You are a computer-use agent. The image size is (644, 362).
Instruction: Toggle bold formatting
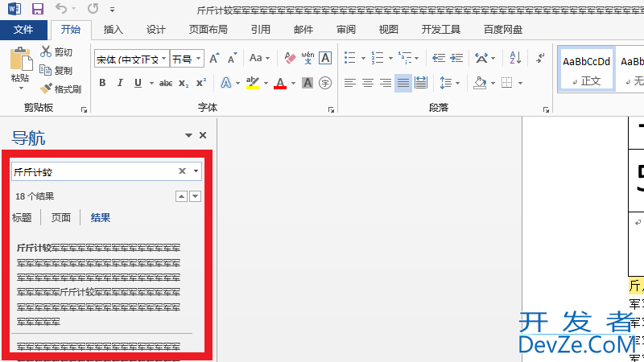pyautogui.click(x=102, y=84)
